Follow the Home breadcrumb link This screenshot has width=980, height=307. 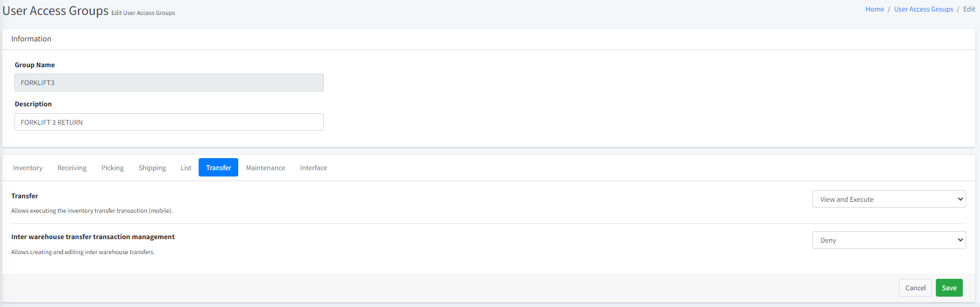pos(874,9)
